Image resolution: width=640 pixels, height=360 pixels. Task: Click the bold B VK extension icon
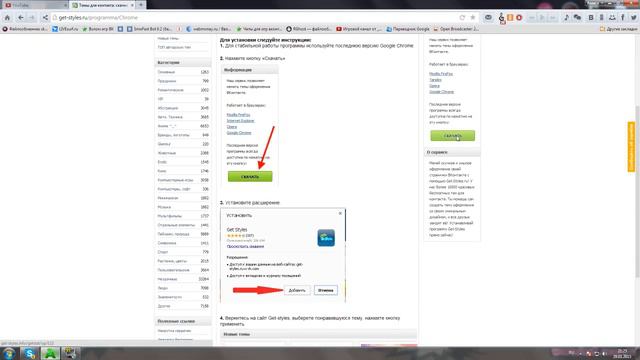pos(591,18)
